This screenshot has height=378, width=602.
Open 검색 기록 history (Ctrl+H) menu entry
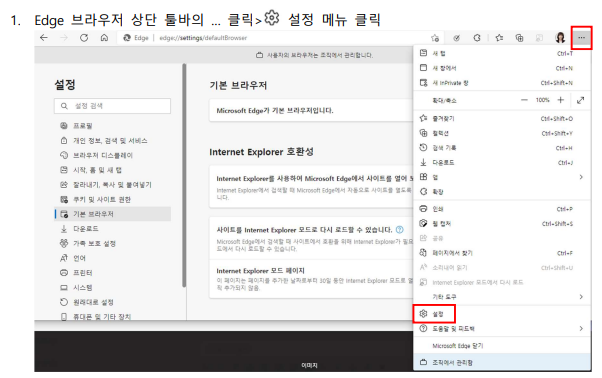pos(502,148)
